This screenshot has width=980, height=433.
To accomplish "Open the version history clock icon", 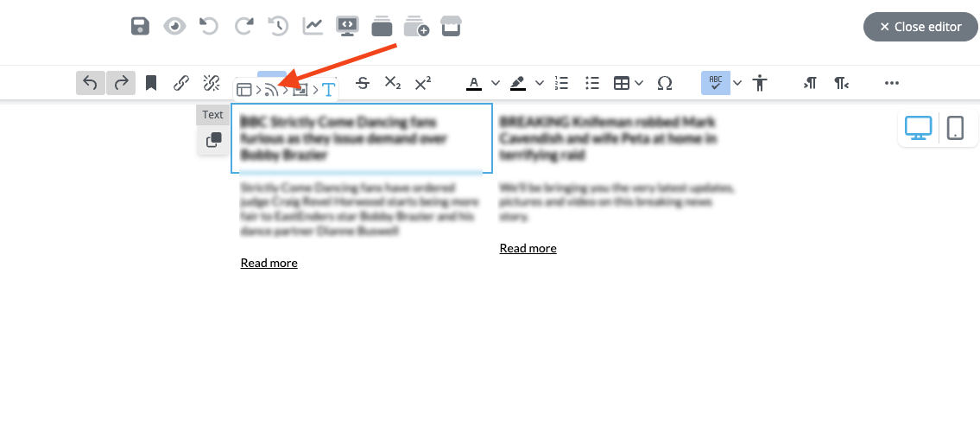I will [x=278, y=26].
